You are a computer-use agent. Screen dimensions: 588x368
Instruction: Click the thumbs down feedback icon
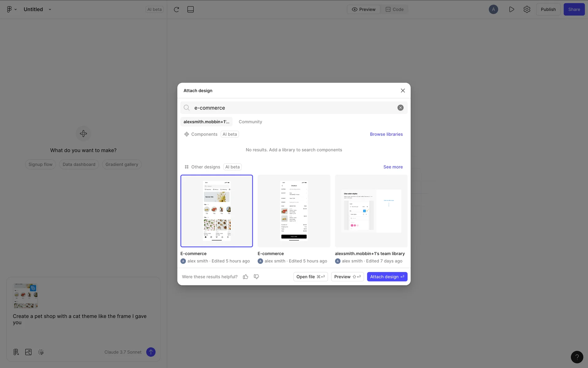(256, 277)
